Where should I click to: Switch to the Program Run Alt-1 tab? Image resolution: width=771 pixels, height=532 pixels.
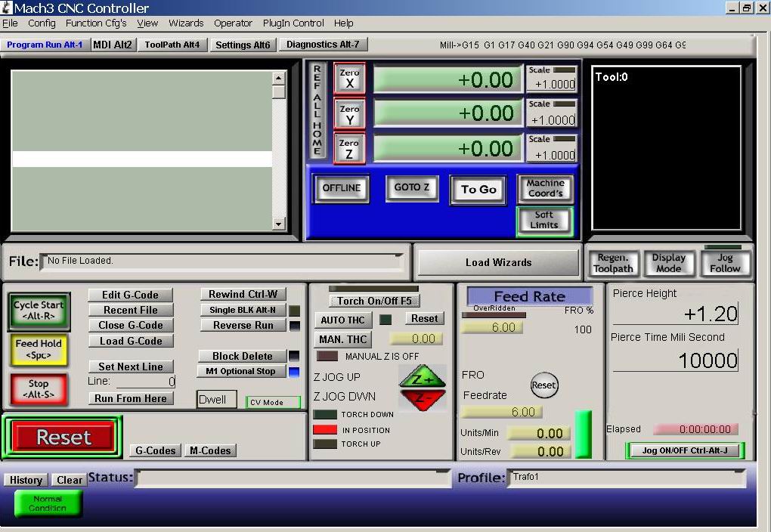tap(45, 45)
